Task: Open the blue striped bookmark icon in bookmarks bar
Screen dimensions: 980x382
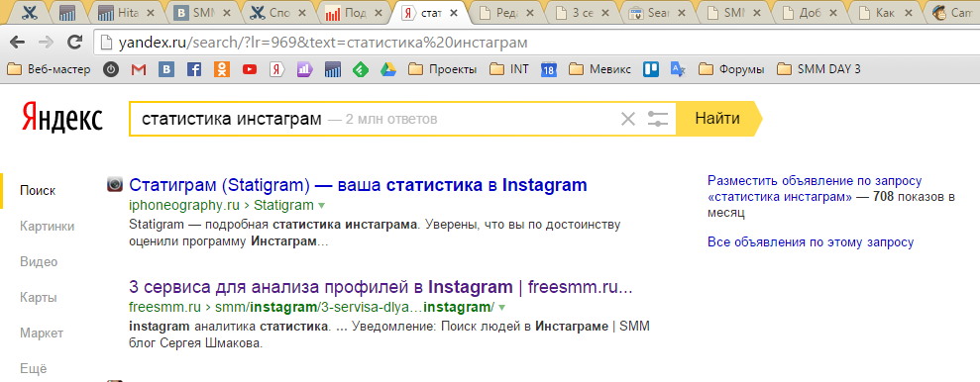Action: pyautogui.click(x=333, y=70)
